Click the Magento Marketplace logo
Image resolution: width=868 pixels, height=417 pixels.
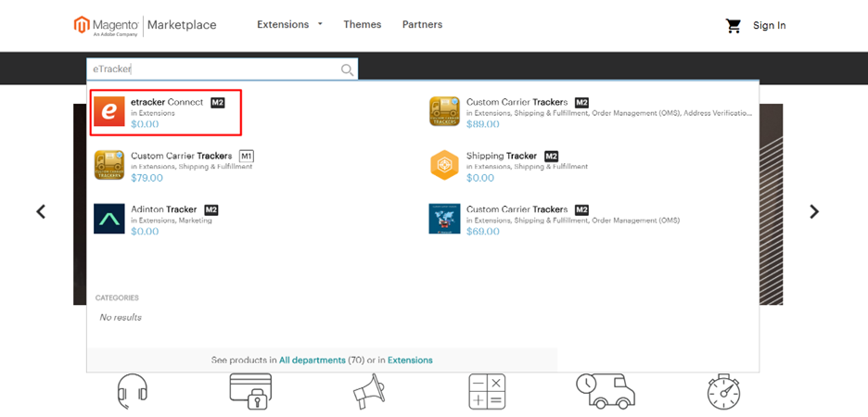pyautogui.click(x=145, y=25)
